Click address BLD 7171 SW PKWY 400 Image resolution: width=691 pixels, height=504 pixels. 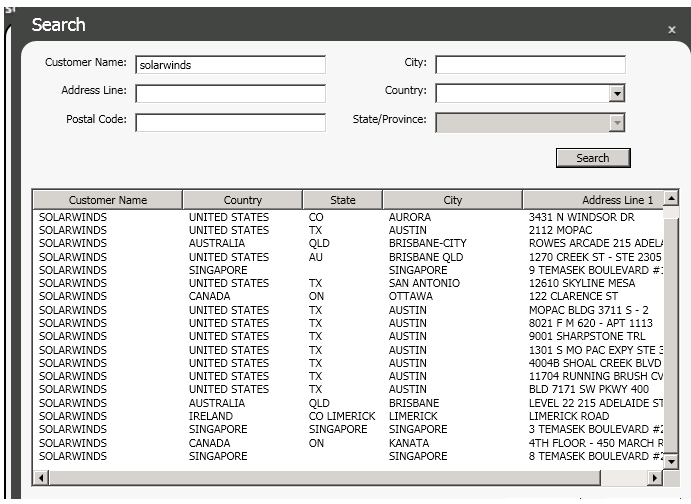click(589, 389)
